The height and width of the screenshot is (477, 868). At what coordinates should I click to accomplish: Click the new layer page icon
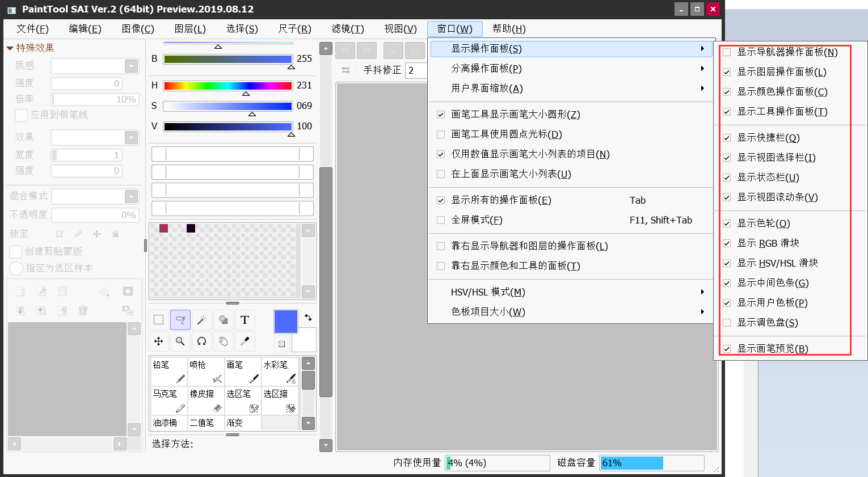coord(20,291)
